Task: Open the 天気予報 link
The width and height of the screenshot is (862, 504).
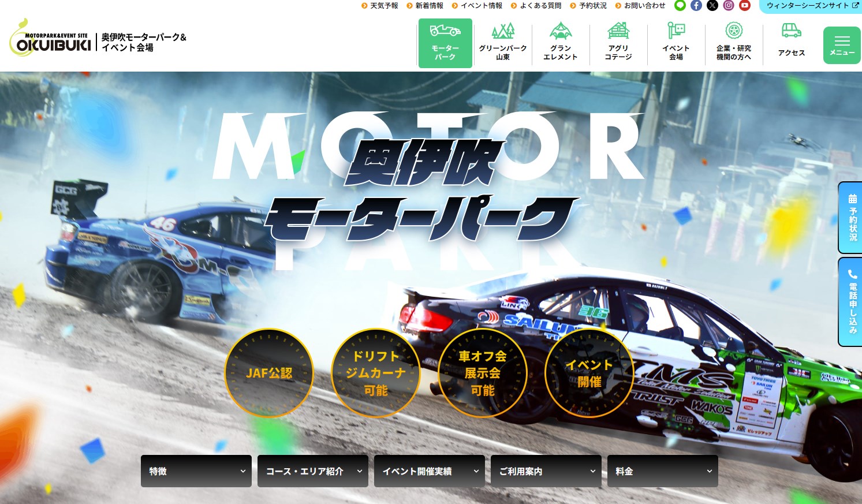Action: [x=380, y=6]
